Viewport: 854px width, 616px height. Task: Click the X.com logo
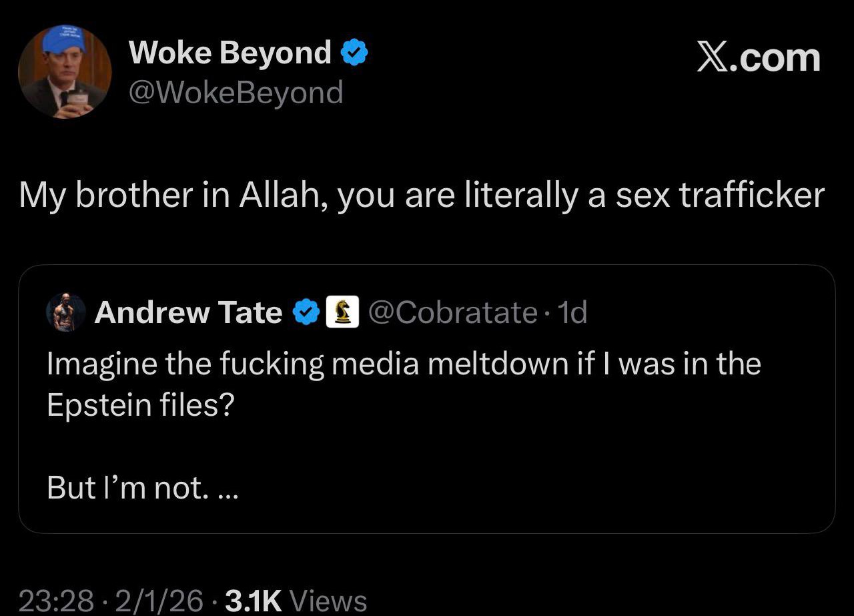click(x=759, y=58)
